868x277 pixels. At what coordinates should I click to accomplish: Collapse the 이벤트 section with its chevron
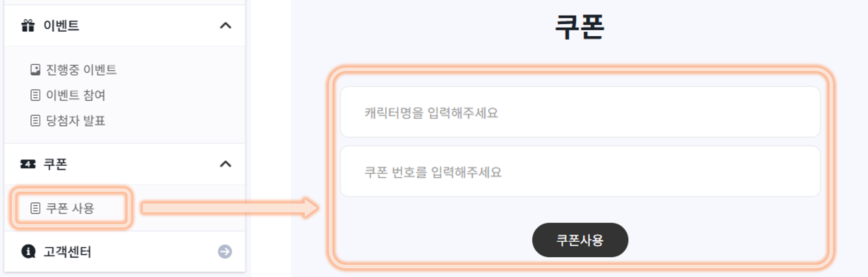point(226,26)
